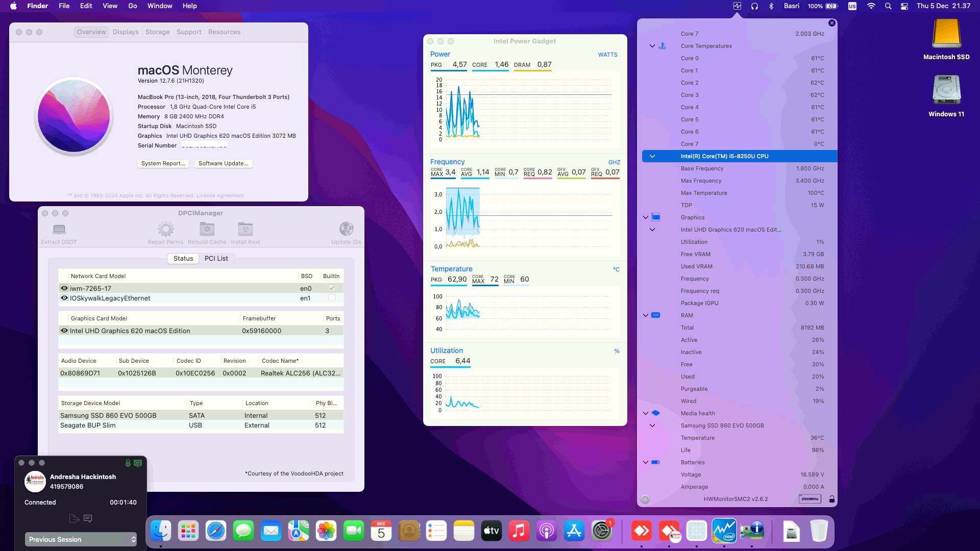
Task: Click the Max Temperature row in HWMonitor
Action: coord(740,193)
